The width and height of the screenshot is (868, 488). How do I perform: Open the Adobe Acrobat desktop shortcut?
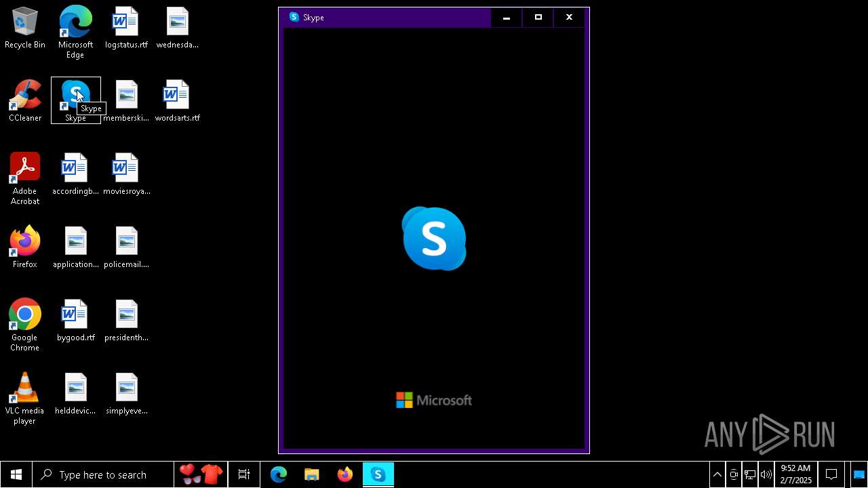coord(25,179)
